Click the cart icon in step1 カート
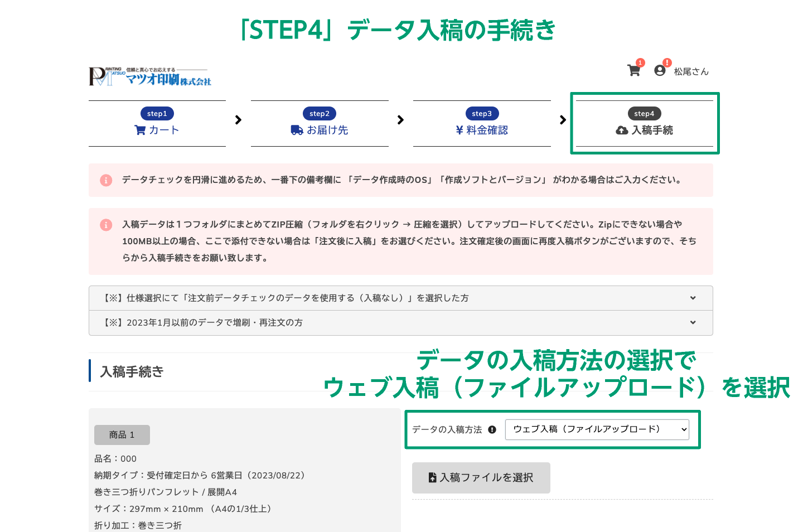The height and width of the screenshot is (532, 803). [140, 130]
